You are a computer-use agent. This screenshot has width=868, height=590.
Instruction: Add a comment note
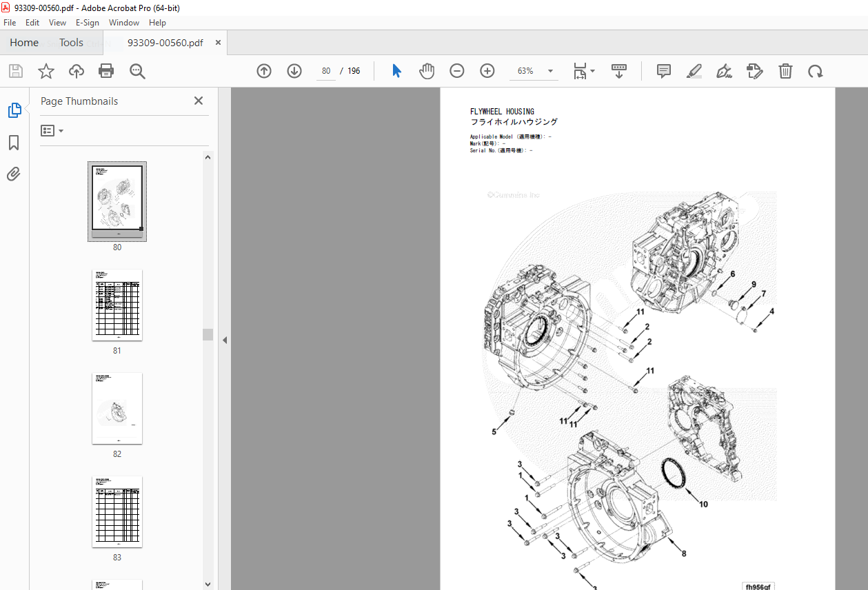click(664, 71)
